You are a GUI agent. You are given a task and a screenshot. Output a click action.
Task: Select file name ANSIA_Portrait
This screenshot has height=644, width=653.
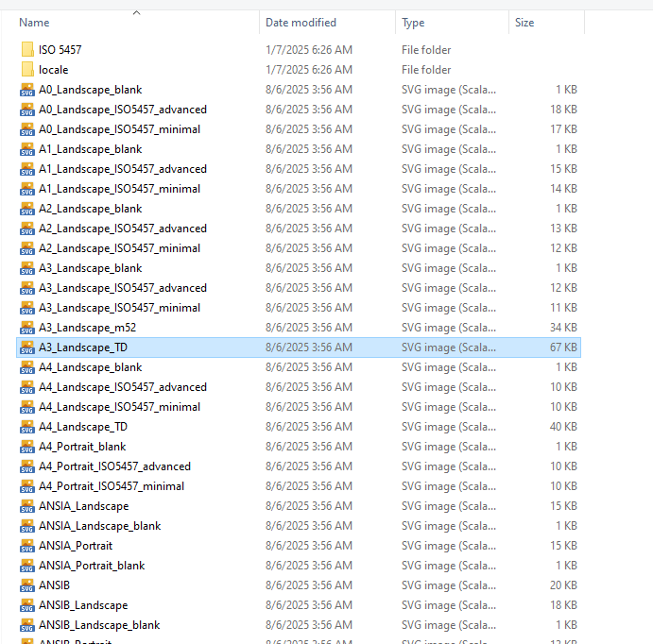76,546
